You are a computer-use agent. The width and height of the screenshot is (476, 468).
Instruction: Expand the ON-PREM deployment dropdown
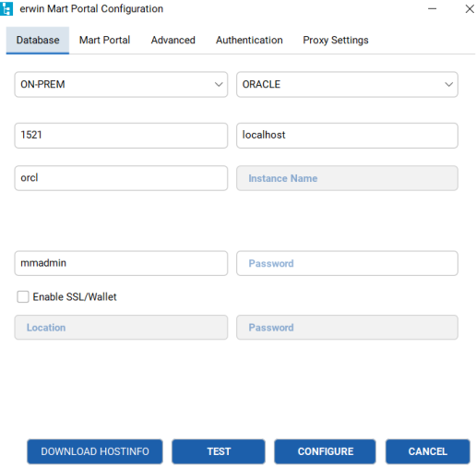click(x=121, y=84)
